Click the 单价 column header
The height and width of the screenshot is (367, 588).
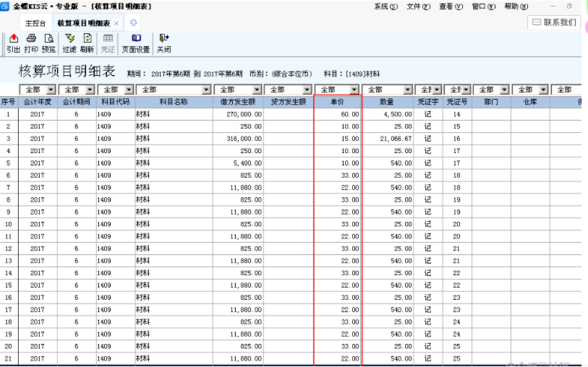point(338,102)
